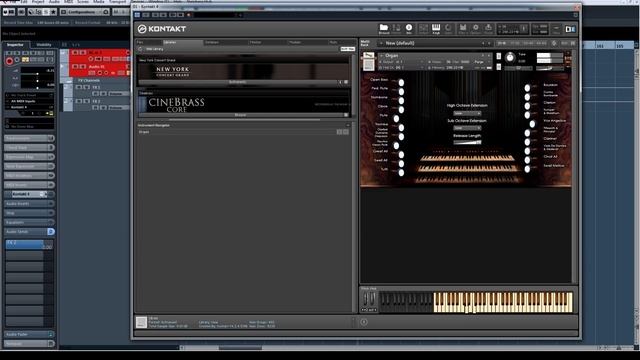Toggle the Swell Mellow organ stop
This screenshot has height=360, width=640.
[527, 168]
